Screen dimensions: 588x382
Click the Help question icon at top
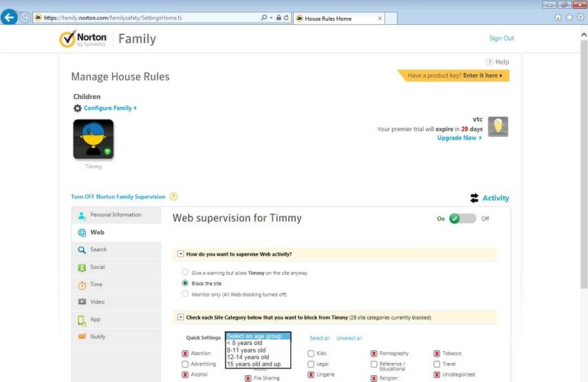click(x=490, y=62)
